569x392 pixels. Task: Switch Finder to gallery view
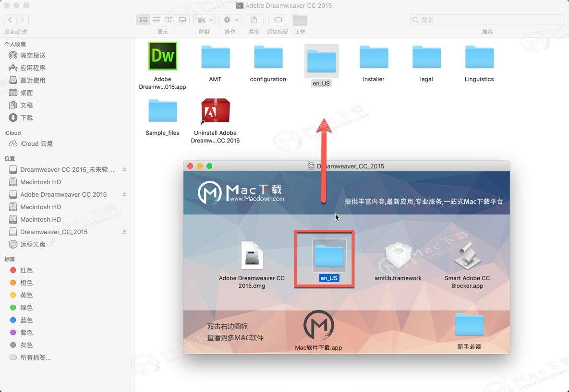182,20
